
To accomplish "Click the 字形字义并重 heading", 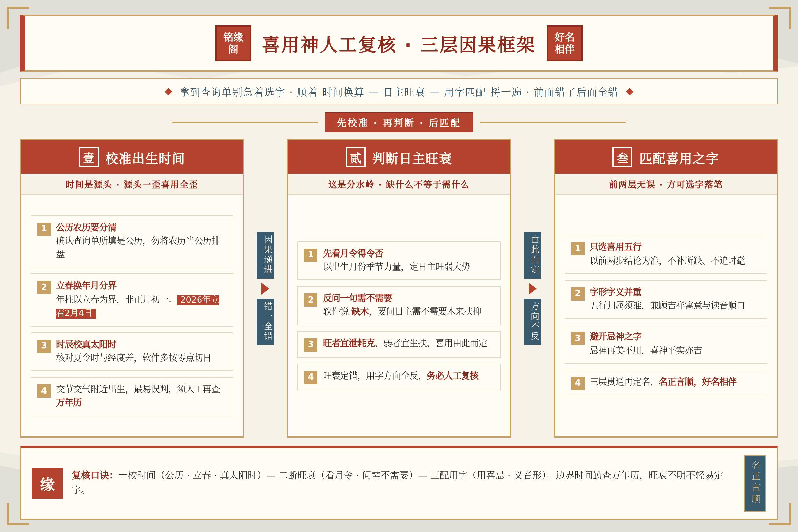I will (615, 292).
